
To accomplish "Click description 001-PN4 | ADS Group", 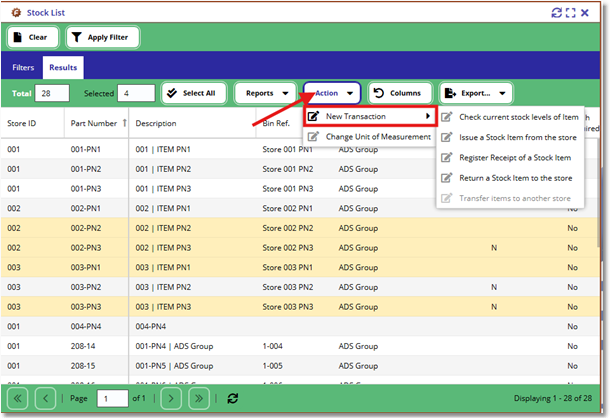I will click(174, 346).
